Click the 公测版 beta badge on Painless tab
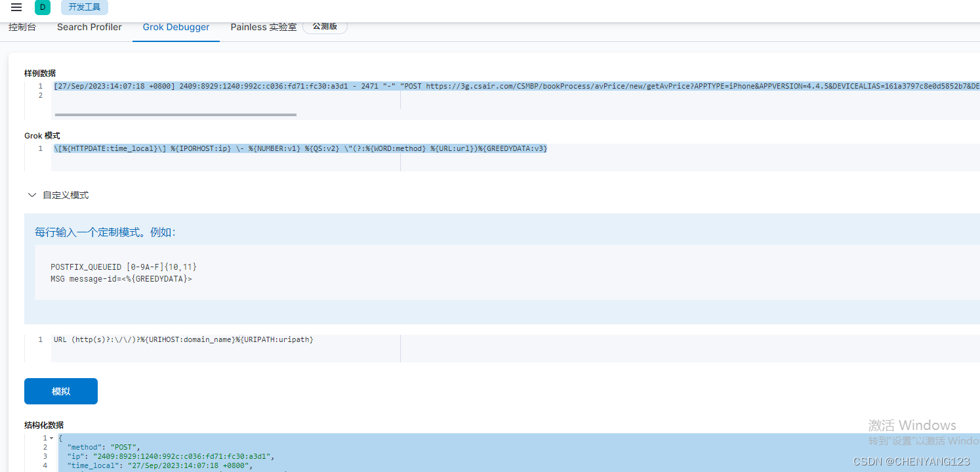This screenshot has height=472, width=980. pyautogui.click(x=325, y=26)
